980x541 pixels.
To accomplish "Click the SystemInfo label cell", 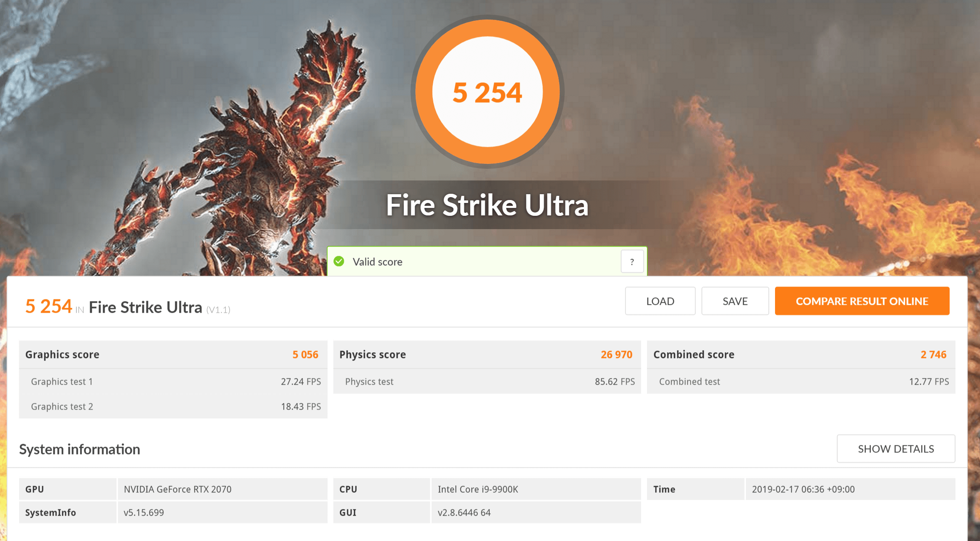I will (67, 512).
